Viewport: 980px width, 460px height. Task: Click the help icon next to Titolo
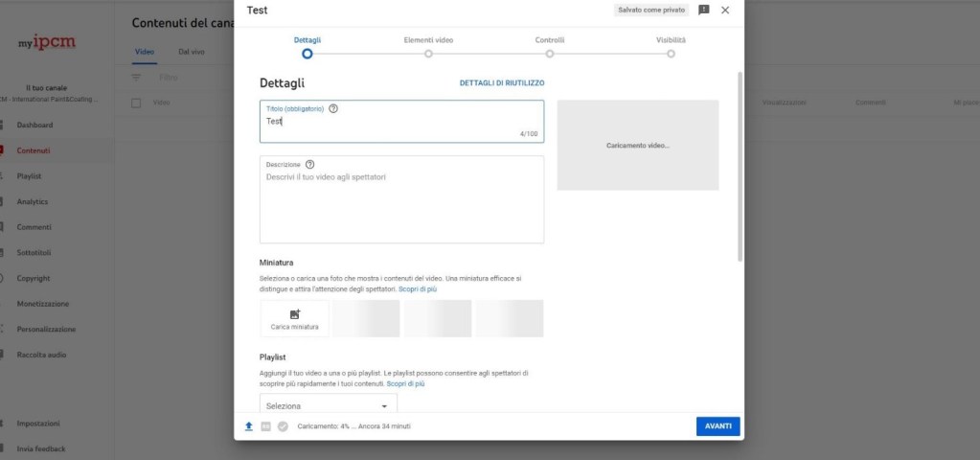point(333,108)
